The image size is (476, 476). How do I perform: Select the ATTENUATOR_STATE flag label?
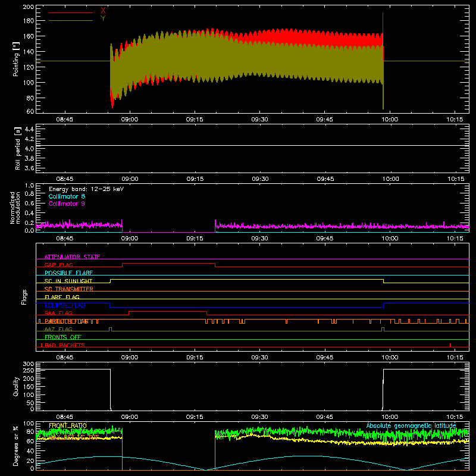pyautogui.click(x=72, y=257)
